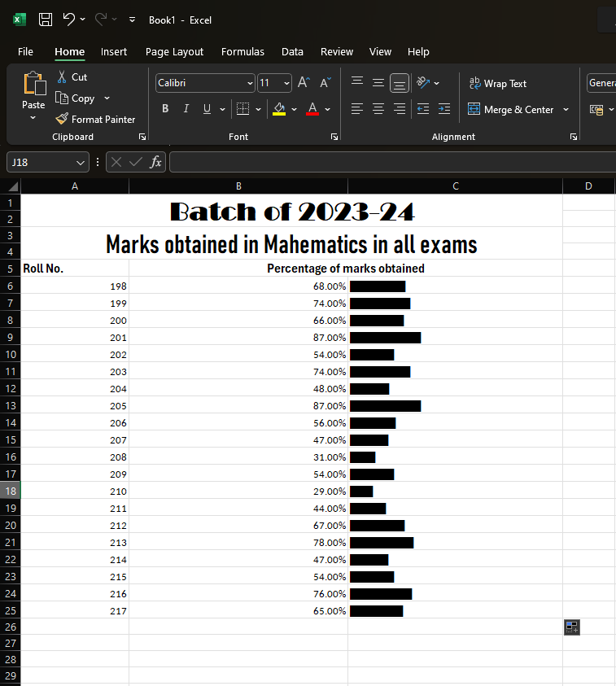Toggle Italic formatting

tap(186, 108)
